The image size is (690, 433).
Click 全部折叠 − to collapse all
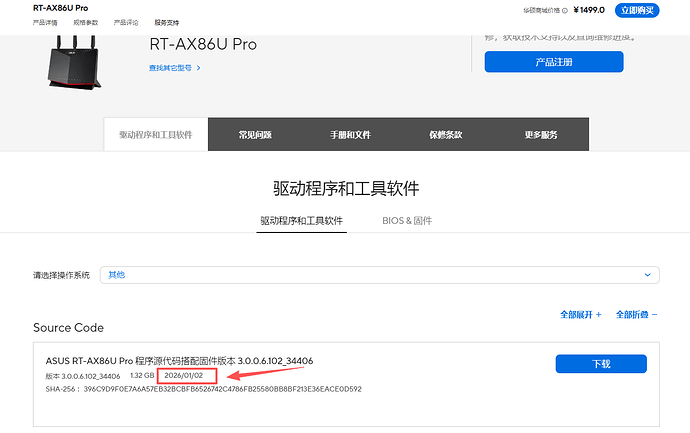coord(636,315)
